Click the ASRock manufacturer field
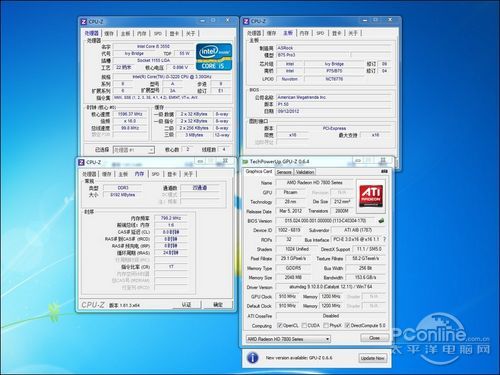Screen dimensions: 500x375 334,48
